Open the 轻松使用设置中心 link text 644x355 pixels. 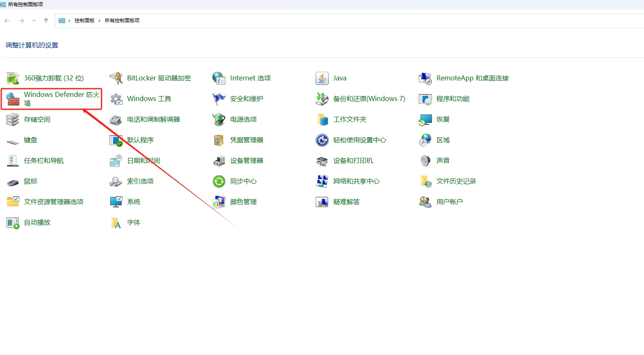click(360, 140)
